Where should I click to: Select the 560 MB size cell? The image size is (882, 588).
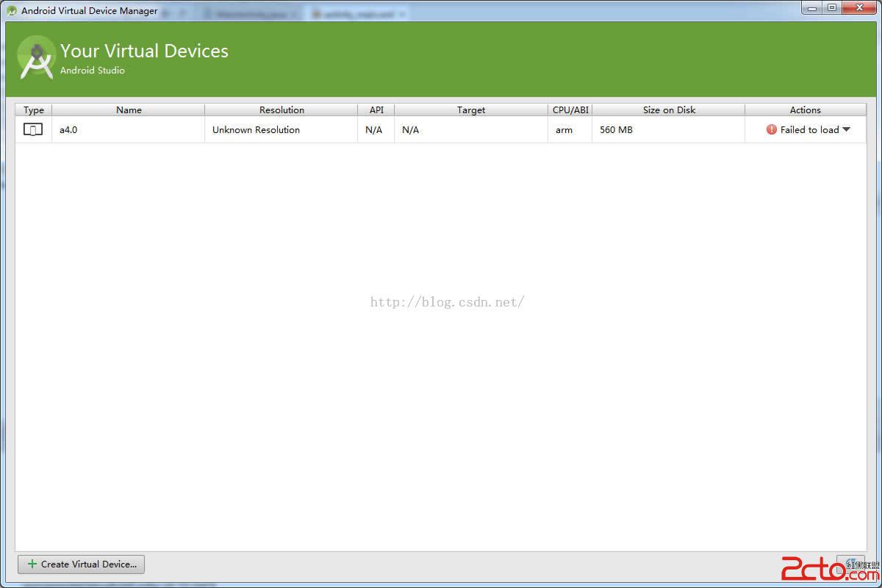[616, 130]
